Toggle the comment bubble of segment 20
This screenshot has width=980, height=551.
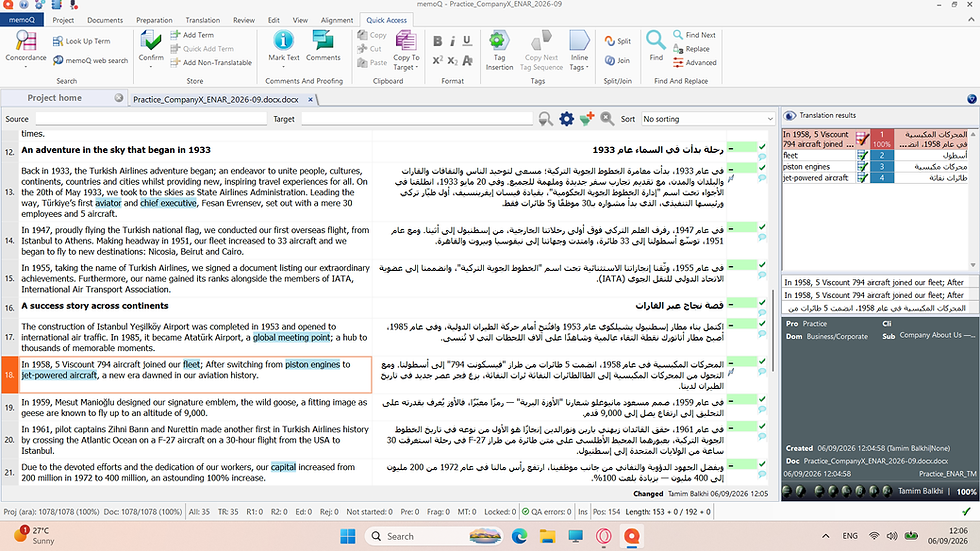(x=762, y=437)
